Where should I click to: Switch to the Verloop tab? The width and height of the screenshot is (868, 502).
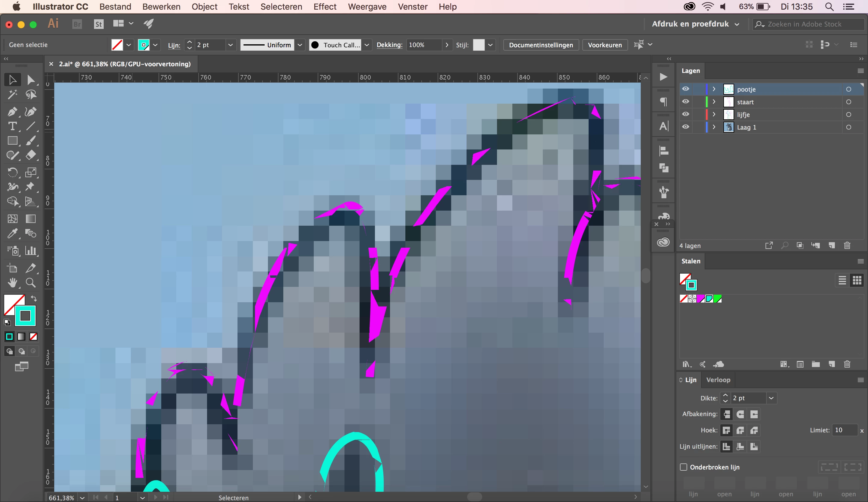click(x=718, y=380)
